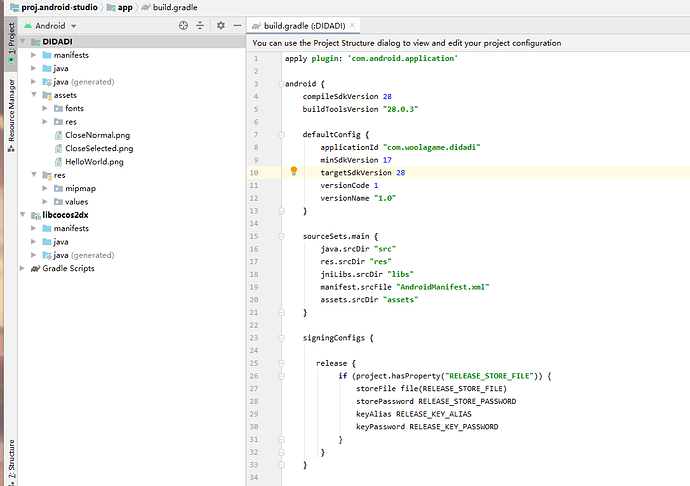Viewport: 690px width, 486px height.
Task: Click the locate/select opened file target icon
Action: [182, 25]
